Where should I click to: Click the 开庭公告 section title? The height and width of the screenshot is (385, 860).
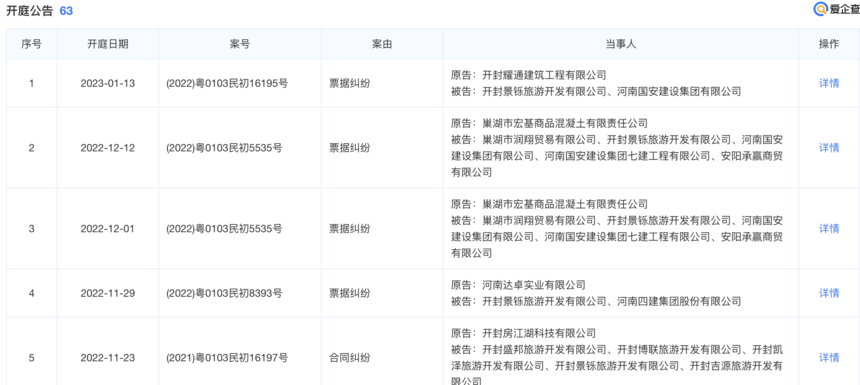pyautogui.click(x=30, y=10)
